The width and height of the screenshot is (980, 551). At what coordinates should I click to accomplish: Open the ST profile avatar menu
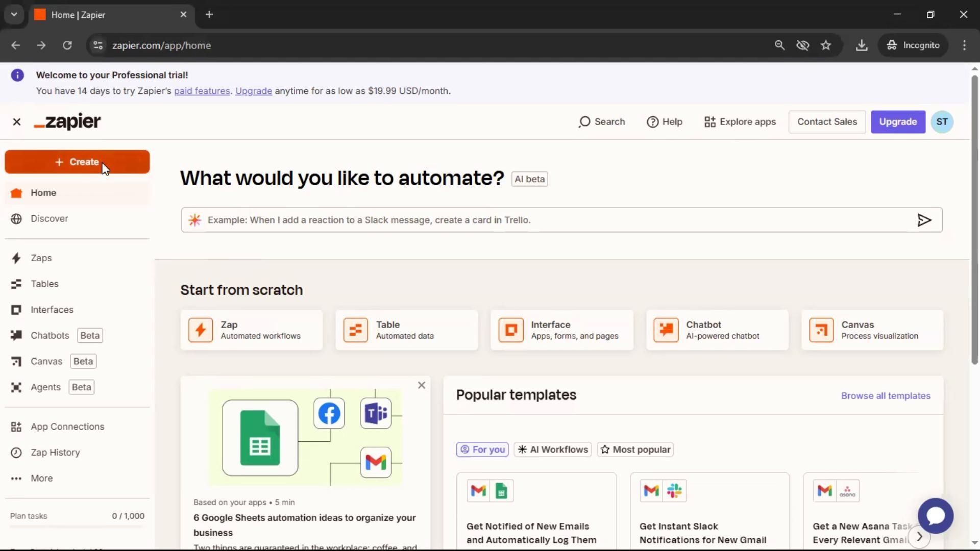coord(942,122)
